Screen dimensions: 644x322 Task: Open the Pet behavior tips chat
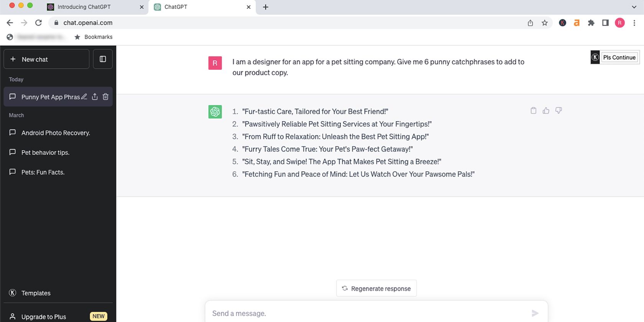45,153
